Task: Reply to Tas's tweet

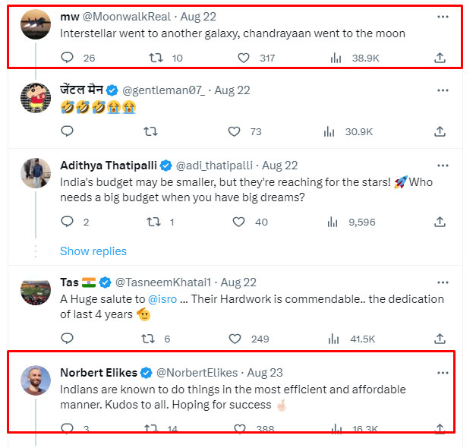Action: [67, 339]
